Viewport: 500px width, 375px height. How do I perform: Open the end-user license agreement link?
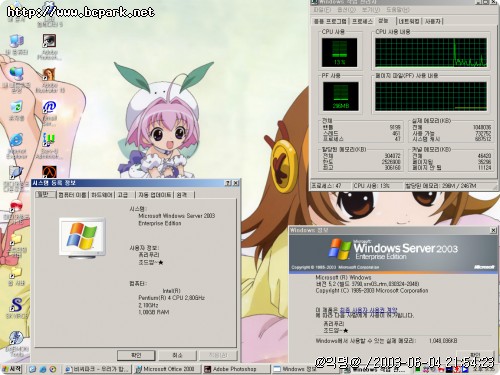[x=368, y=310]
